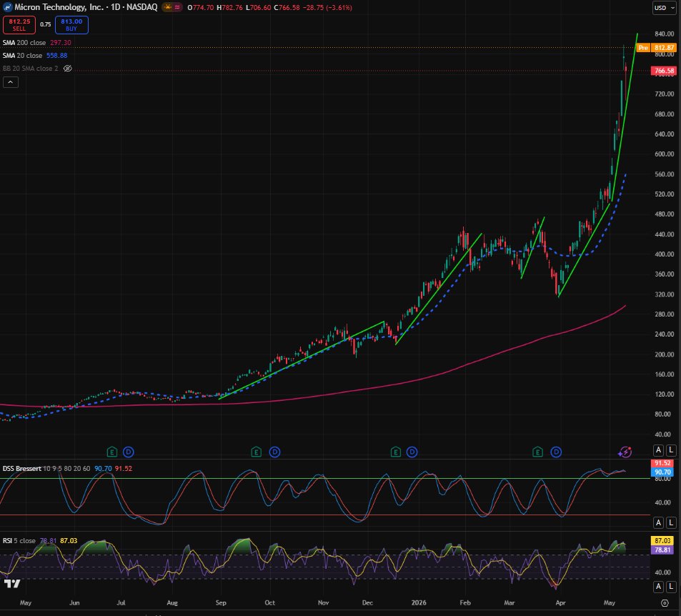The image size is (681, 616).
Task: Click the 400.00 price axis label
Action: click(x=664, y=254)
